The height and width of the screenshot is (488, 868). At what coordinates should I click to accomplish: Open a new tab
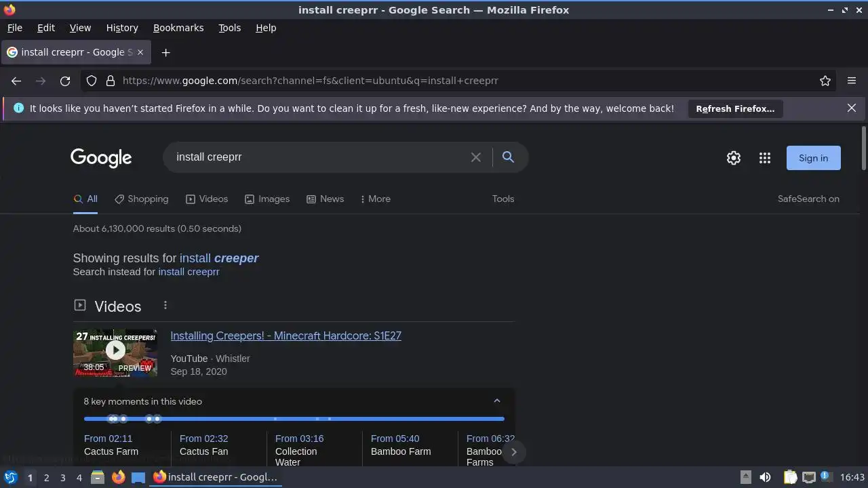[165, 52]
